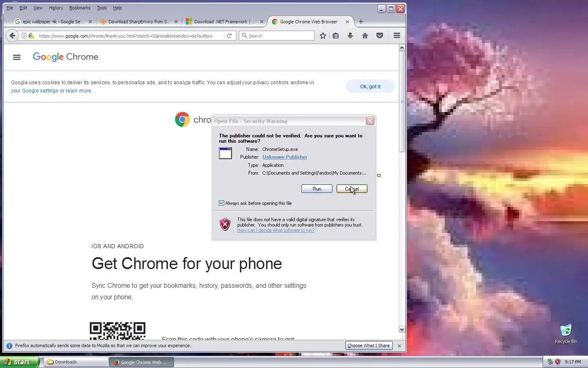Open the Recycle Bin desktop icon

(566, 334)
